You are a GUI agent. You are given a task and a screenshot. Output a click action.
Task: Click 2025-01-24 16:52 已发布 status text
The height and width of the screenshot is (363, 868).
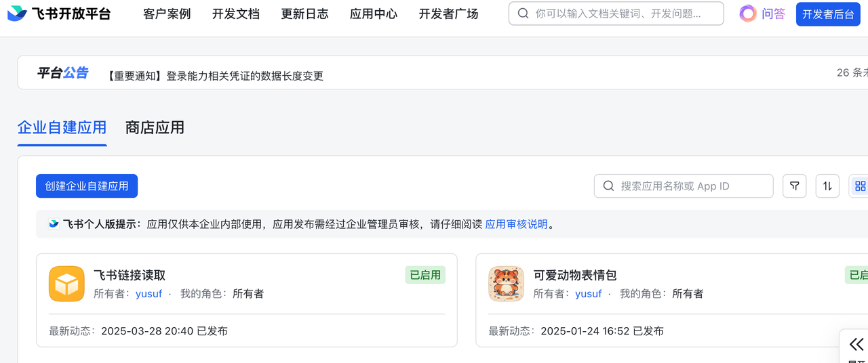tap(602, 331)
